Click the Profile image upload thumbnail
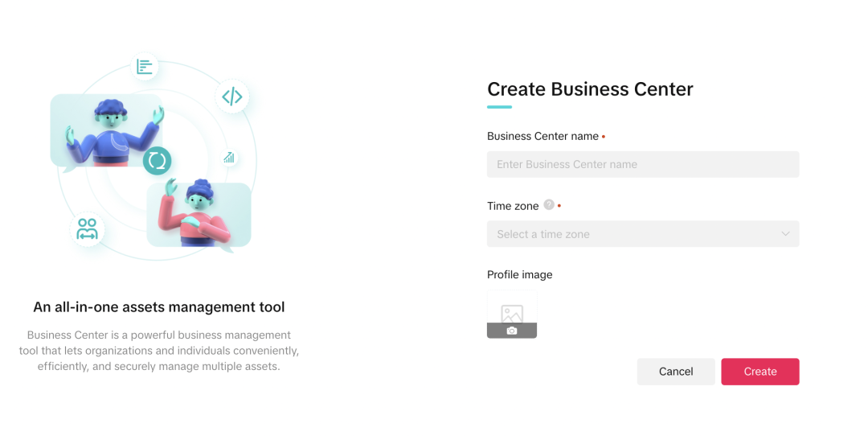Image resolution: width=868 pixels, height=436 pixels. [512, 314]
